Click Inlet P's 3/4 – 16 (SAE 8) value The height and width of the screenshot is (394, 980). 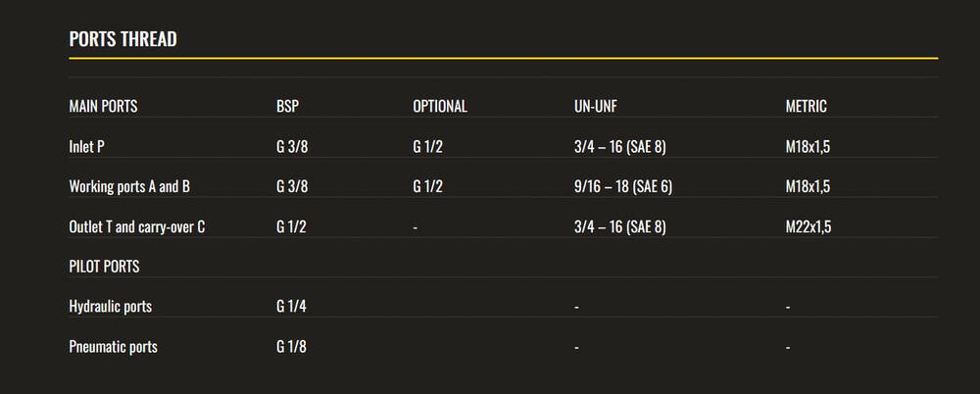coord(620,146)
